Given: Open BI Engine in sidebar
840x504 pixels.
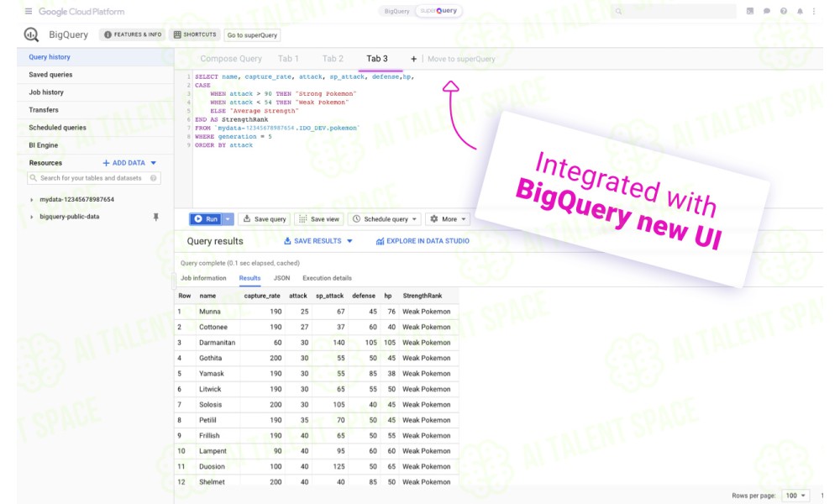Looking at the screenshot, I should (x=96, y=145).
